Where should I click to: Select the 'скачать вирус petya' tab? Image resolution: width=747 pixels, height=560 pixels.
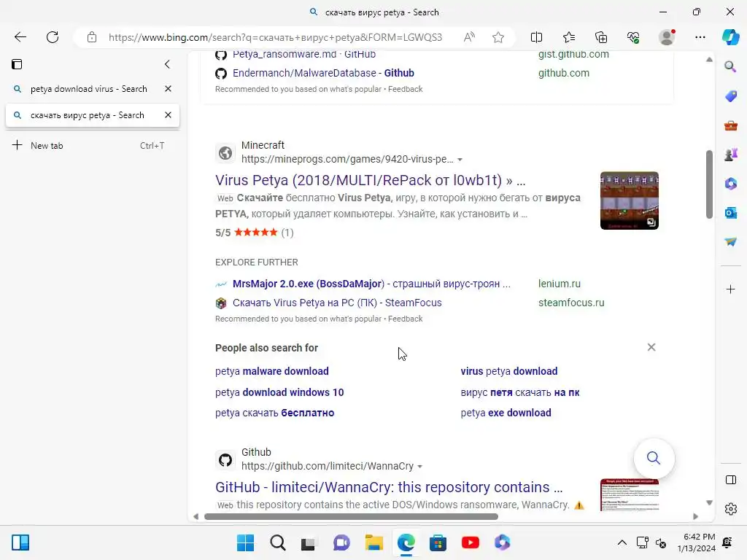tap(88, 115)
